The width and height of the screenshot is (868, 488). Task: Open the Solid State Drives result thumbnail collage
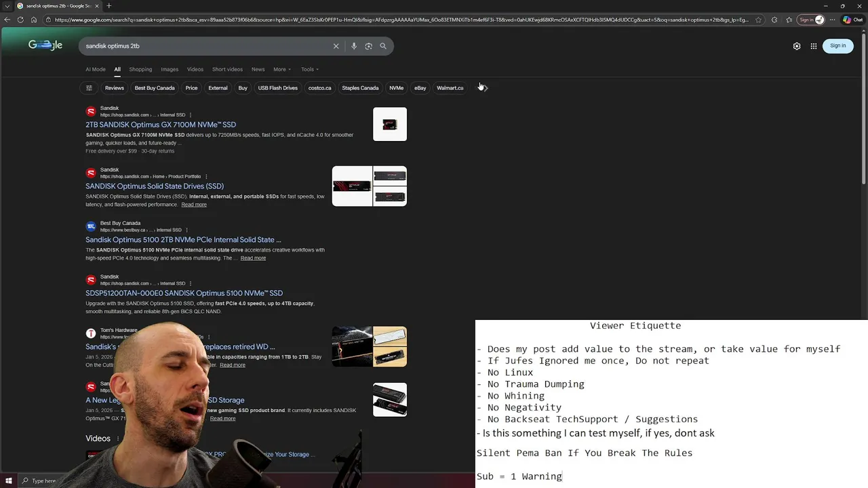coord(370,186)
